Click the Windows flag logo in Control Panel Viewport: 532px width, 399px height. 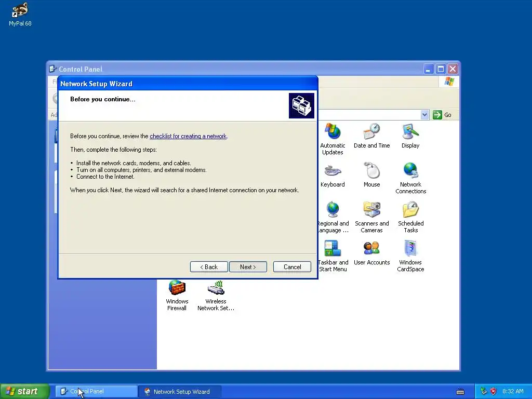pyautogui.click(x=449, y=82)
